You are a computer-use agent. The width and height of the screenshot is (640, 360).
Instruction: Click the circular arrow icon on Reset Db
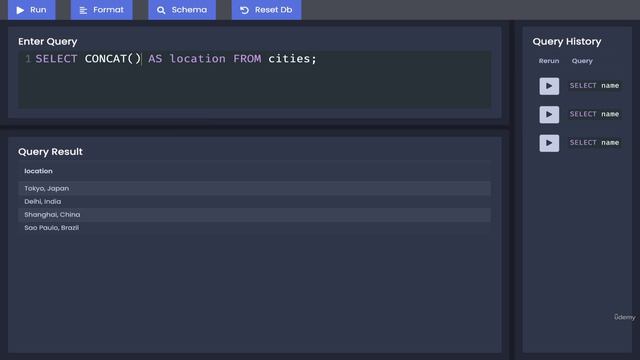pos(244,10)
